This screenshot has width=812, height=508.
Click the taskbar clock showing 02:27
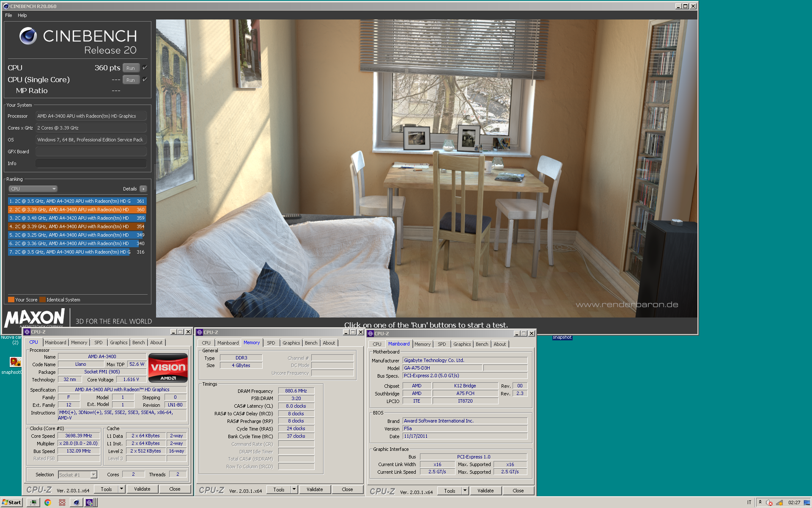click(x=794, y=502)
